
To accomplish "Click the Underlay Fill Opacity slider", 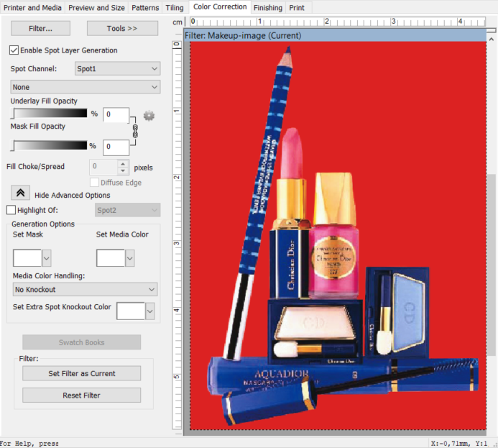I will (x=50, y=114).
